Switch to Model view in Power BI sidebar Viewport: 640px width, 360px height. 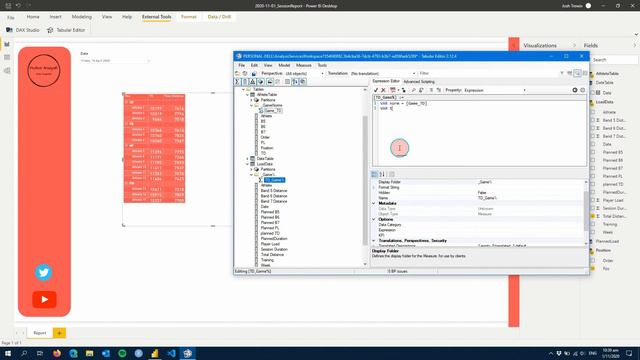(7, 71)
